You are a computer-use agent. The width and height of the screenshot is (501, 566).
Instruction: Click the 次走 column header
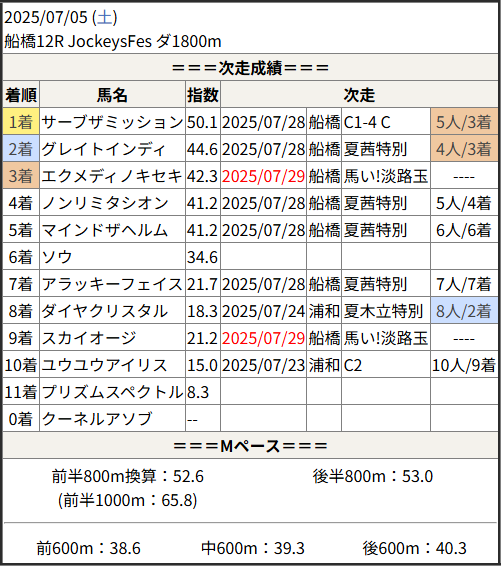(x=359, y=95)
